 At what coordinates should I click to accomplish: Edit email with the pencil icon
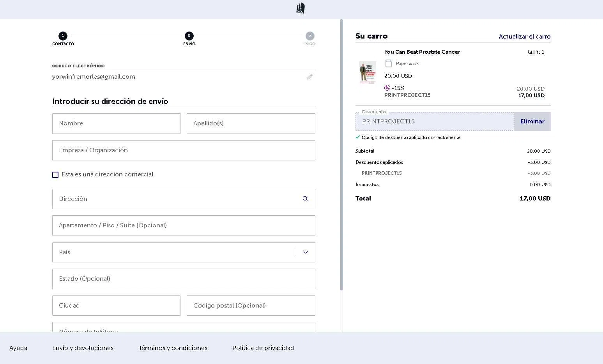(310, 77)
